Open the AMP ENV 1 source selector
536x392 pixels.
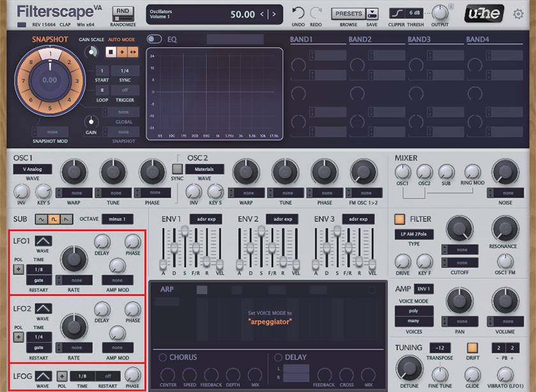(x=424, y=289)
